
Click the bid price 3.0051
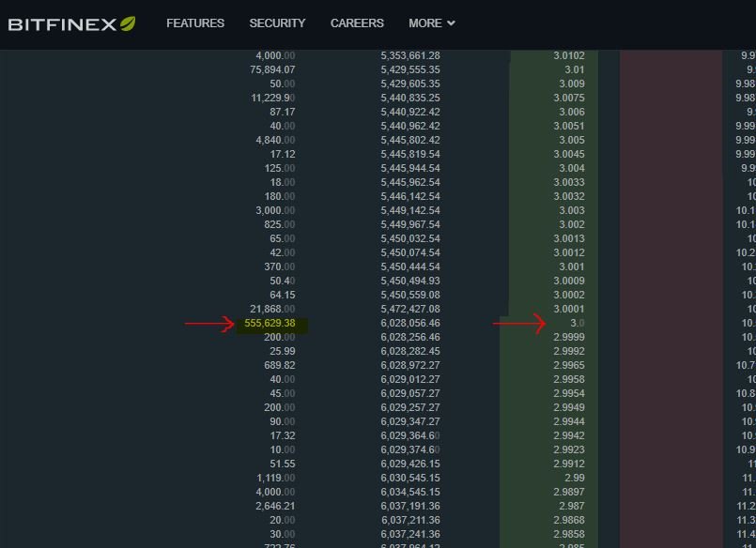(x=569, y=126)
